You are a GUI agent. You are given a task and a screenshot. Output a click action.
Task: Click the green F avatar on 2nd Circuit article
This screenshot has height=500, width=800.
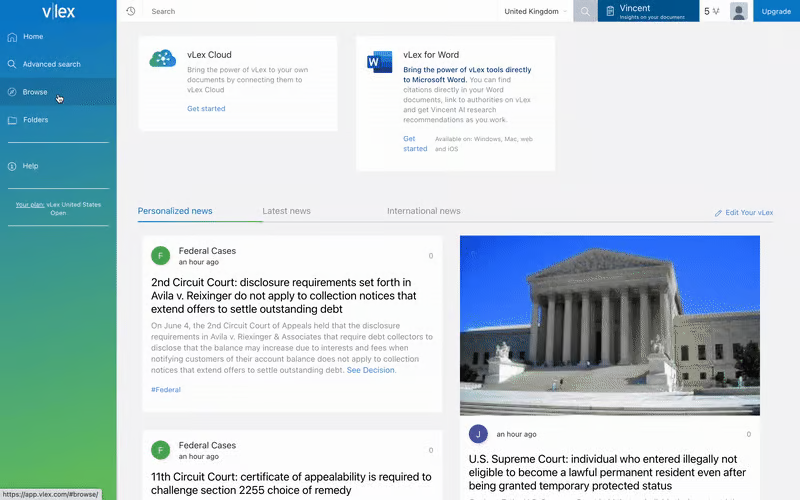161,256
